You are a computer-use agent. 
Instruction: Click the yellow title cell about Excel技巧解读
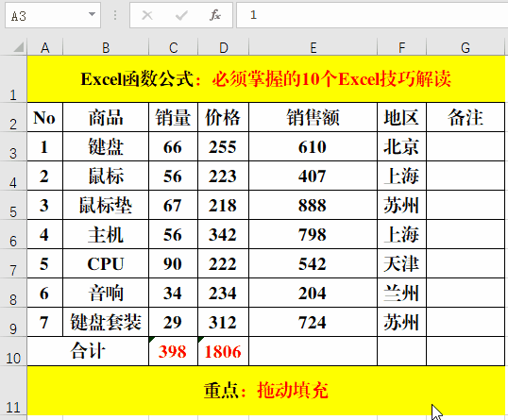[x=266, y=79]
